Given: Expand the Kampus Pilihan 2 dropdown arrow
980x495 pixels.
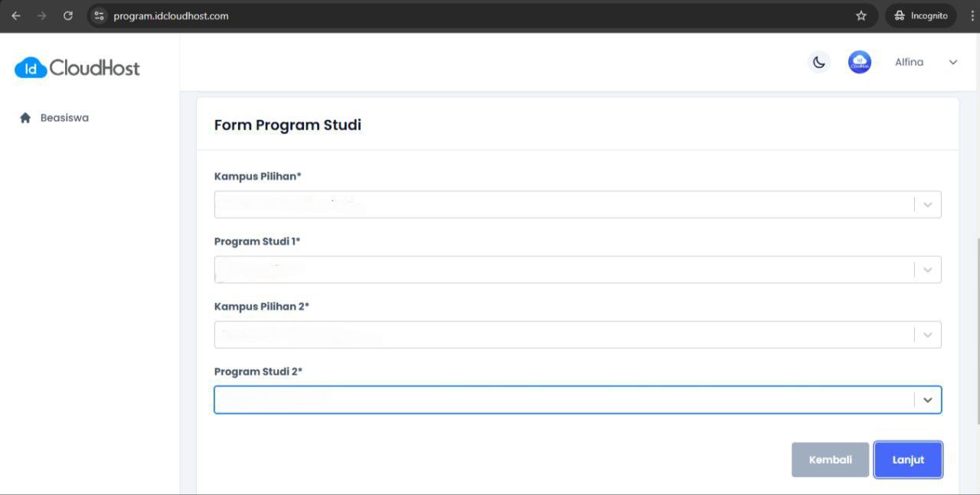Looking at the screenshot, I should click(x=928, y=334).
